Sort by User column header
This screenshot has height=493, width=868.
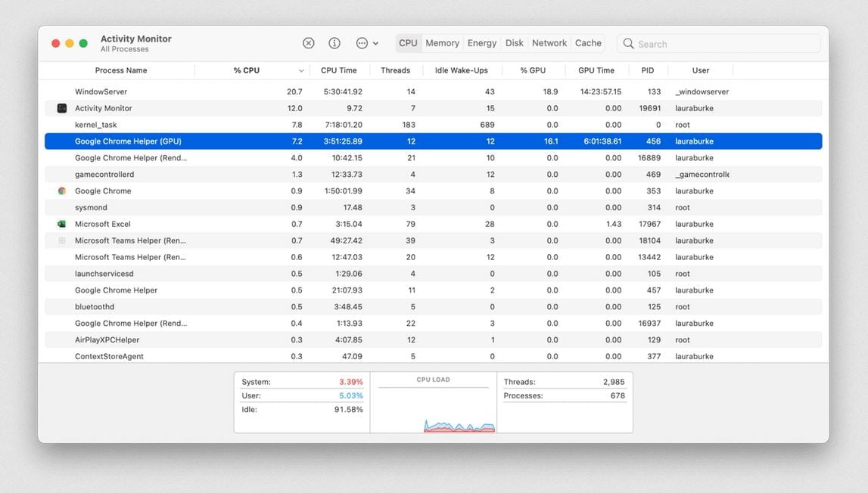click(x=700, y=70)
